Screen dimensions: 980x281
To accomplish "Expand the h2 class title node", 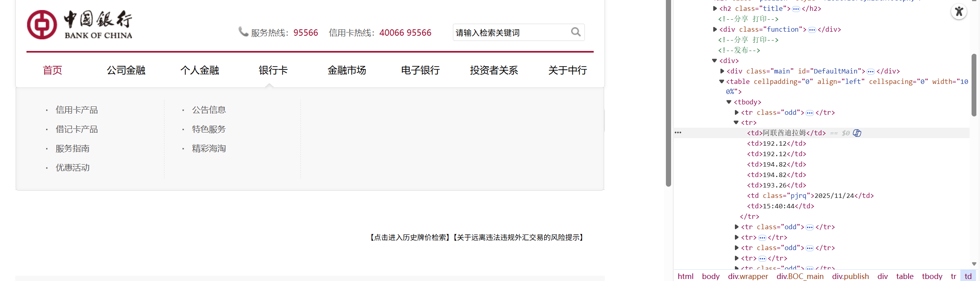I will tap(715, 8).
